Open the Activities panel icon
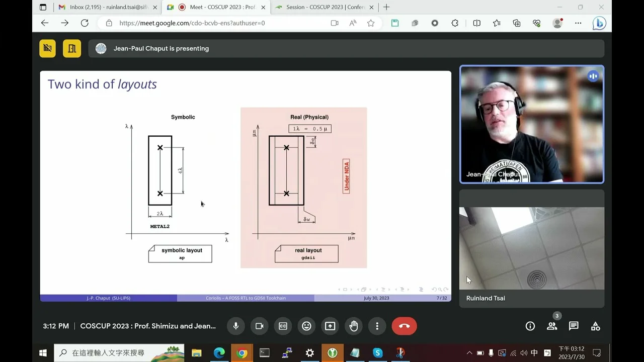Viewport: 644px width, 362px height. [x=596, y=326]
